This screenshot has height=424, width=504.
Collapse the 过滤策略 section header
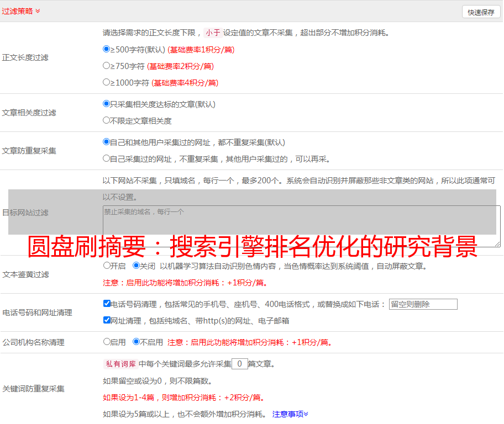21,11
